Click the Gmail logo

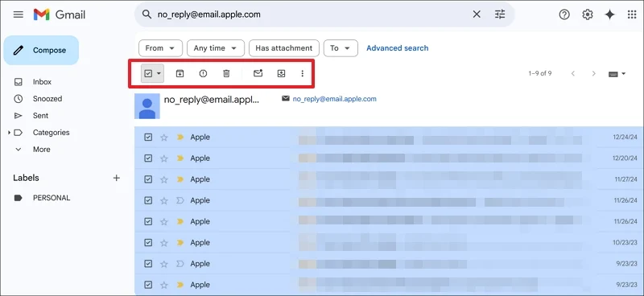(60, 14)
